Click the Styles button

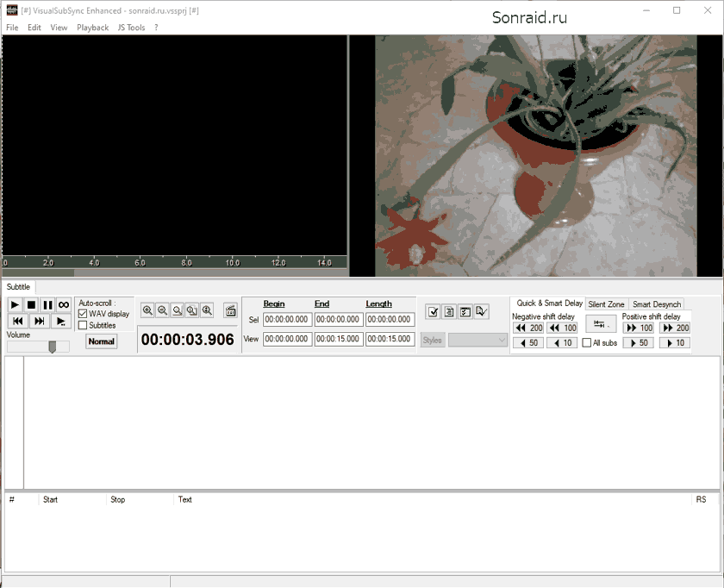(432, 341)
